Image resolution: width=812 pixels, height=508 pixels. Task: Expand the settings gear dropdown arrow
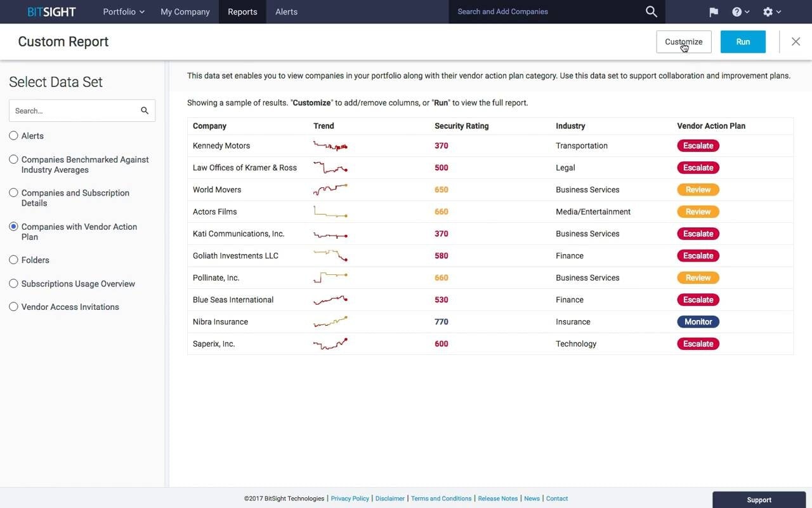click(x=778, y=12)
